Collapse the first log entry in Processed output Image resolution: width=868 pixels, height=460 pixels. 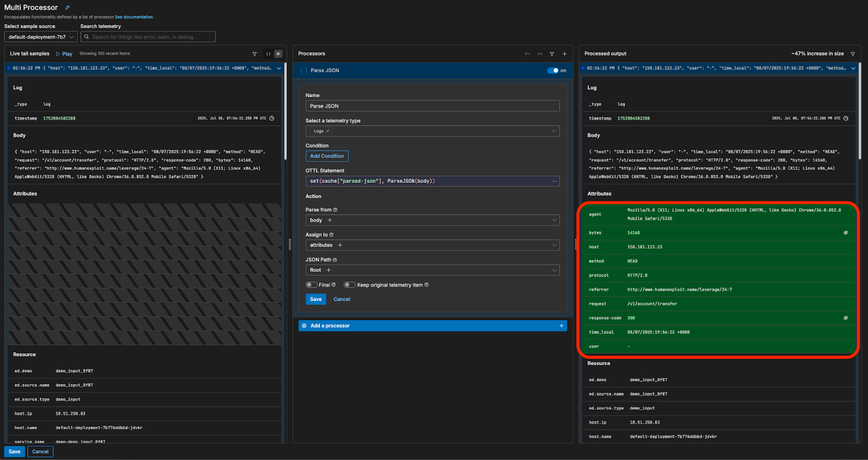853,68
